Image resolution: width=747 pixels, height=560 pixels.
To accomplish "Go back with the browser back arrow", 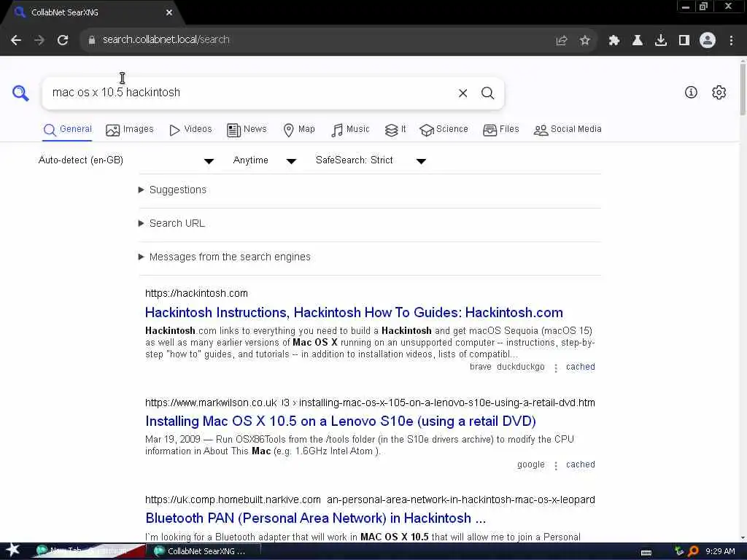I will [16, 40].
